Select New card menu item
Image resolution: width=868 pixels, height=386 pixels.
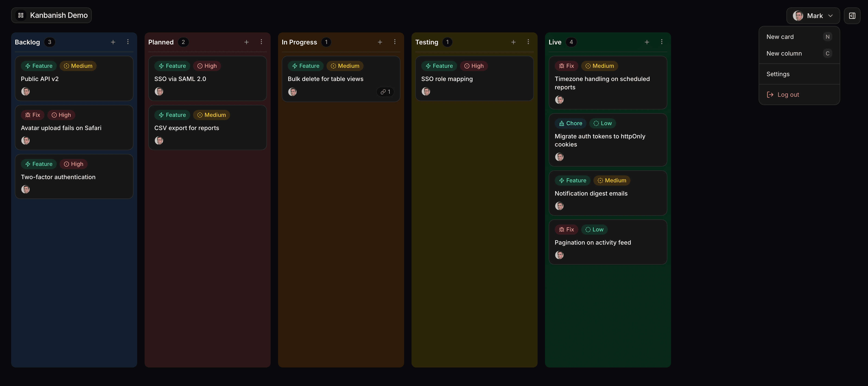(799, 37)
